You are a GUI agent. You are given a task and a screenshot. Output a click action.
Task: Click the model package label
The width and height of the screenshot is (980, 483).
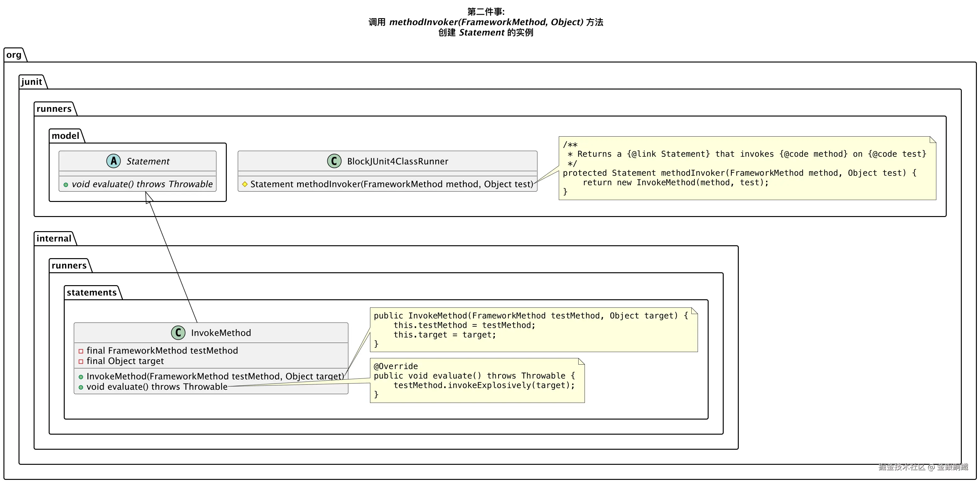pos(65,136)
